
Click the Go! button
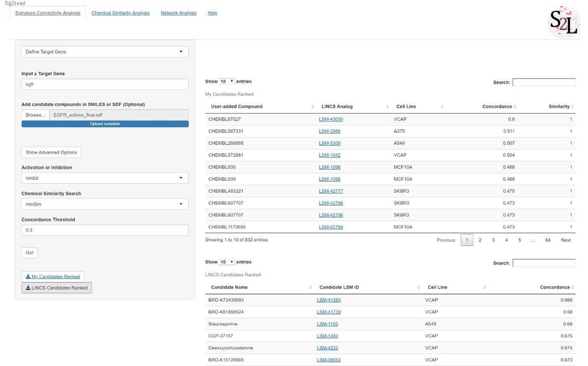point(29,253)
